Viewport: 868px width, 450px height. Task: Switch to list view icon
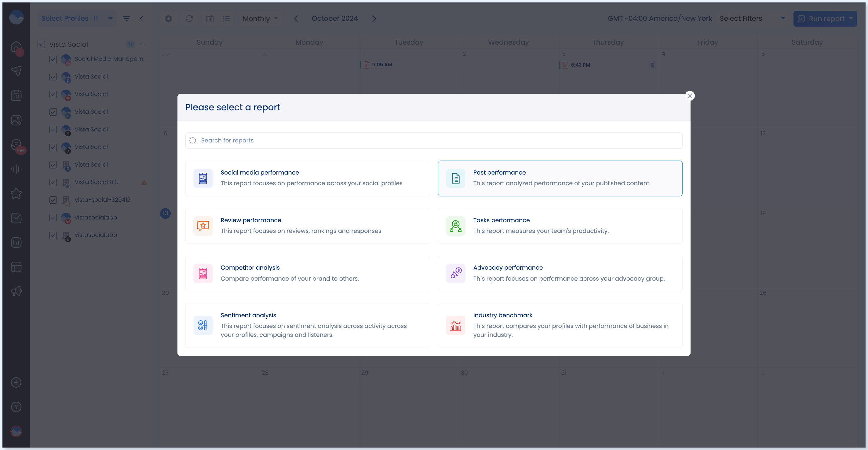[x=226, y=19]
